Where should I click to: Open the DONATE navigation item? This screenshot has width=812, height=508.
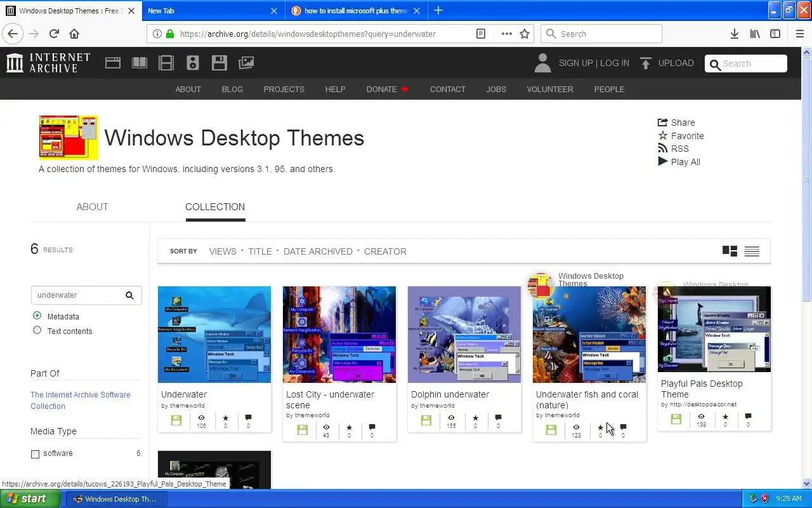pyautogui.click(x=388, y=90)
